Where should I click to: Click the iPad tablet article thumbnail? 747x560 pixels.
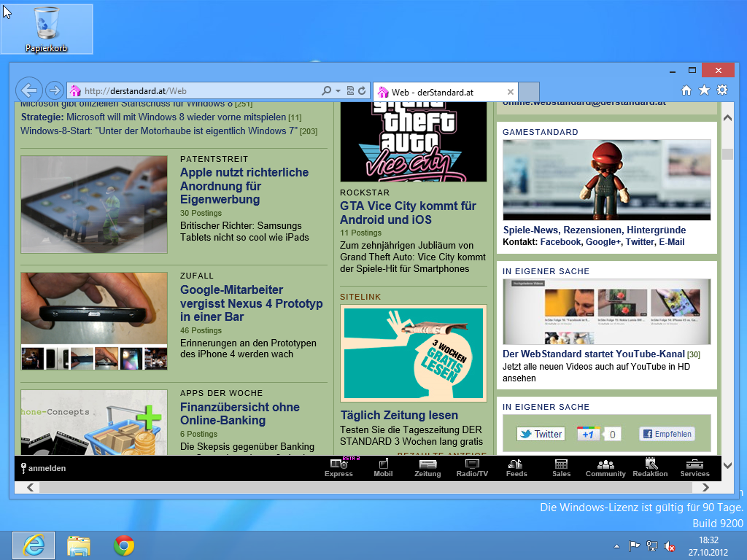click(94, 204)
